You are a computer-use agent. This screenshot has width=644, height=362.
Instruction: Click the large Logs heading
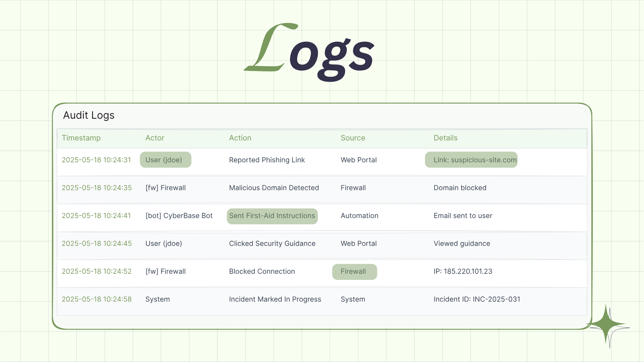click(309, 52)
